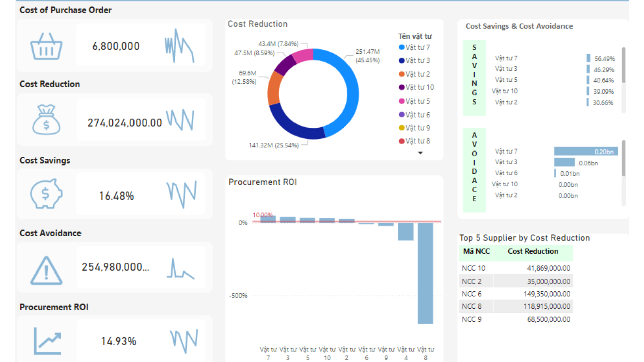644x362 pixels.
Task: Switch focus to the Cost Reduction donut chart title
Action: pos(258,24)
